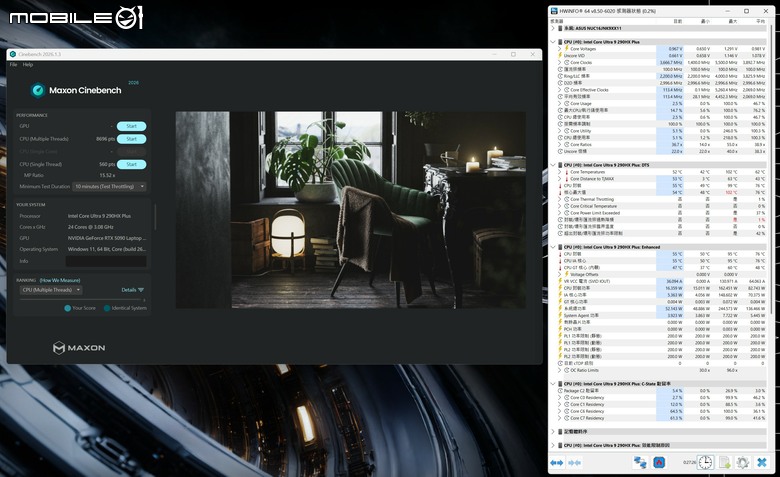
Task: Expand Core Distance to TjMAX row
Action: coord(560,179)
